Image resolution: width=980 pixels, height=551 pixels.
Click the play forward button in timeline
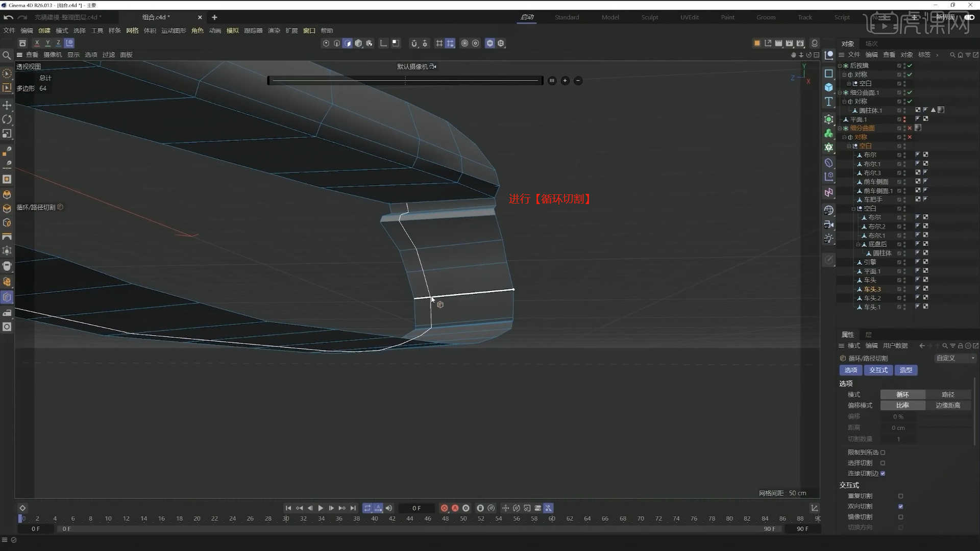click(321, 508)
